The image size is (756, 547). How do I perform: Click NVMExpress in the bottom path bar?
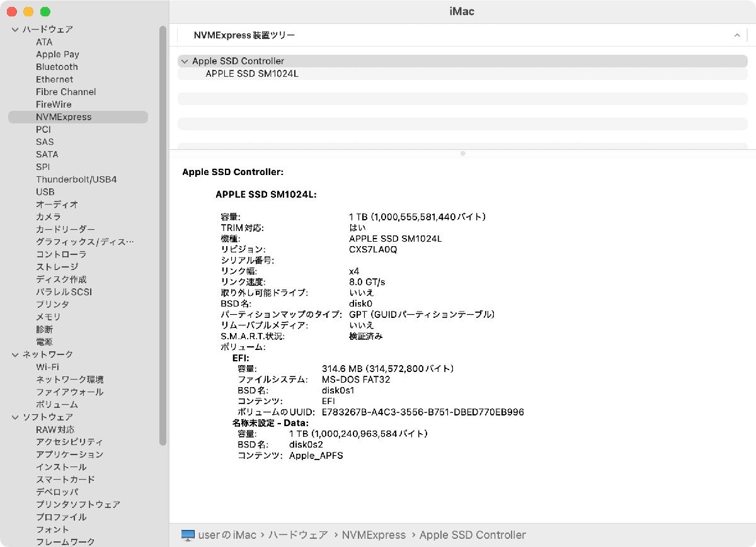[x=374, y=535]
